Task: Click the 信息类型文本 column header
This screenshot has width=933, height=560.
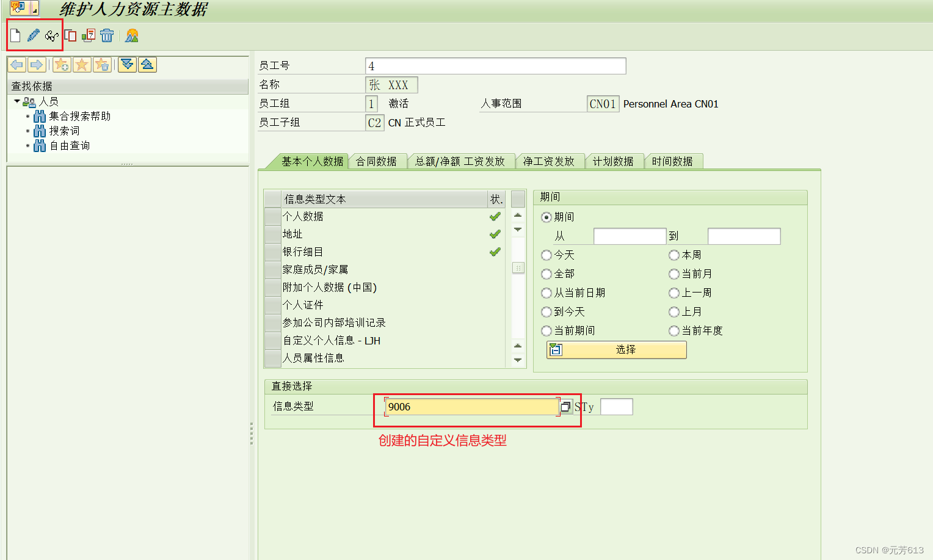Action: click(x=384, y=199)
